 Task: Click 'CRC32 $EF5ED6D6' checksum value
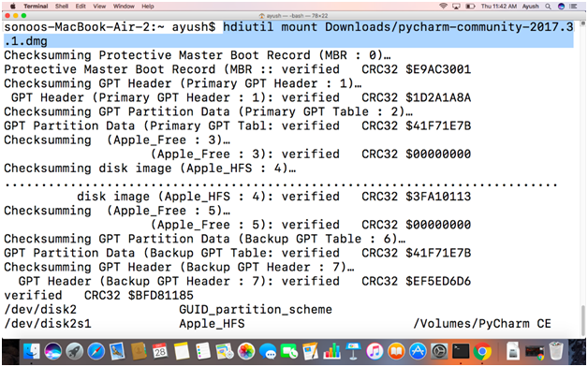point(417,281)
